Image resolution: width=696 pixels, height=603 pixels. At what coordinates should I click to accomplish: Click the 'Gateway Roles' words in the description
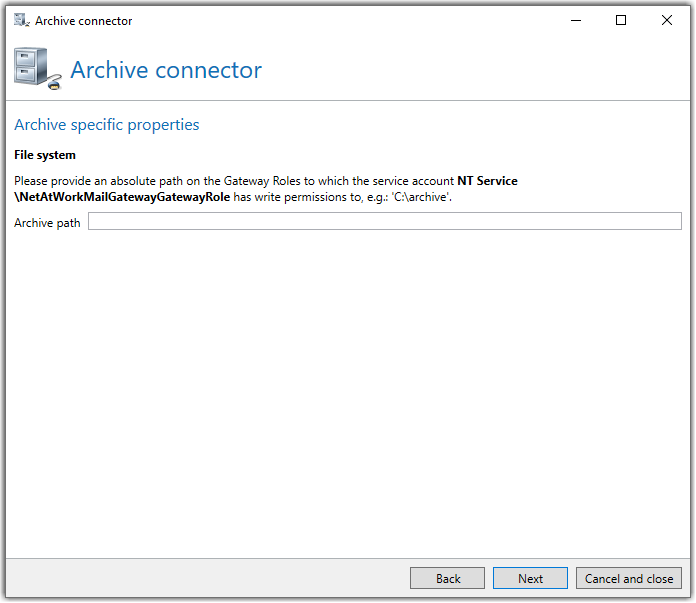(262, 181)
